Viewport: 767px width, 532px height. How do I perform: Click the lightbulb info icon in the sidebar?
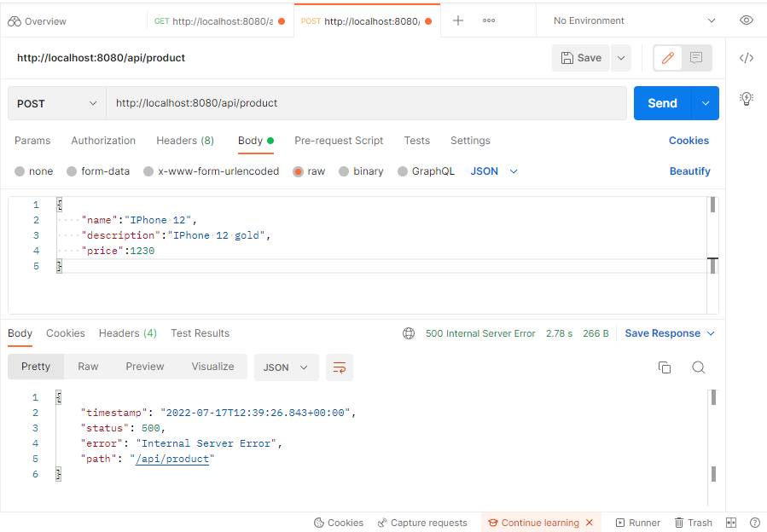pos(746,98)
